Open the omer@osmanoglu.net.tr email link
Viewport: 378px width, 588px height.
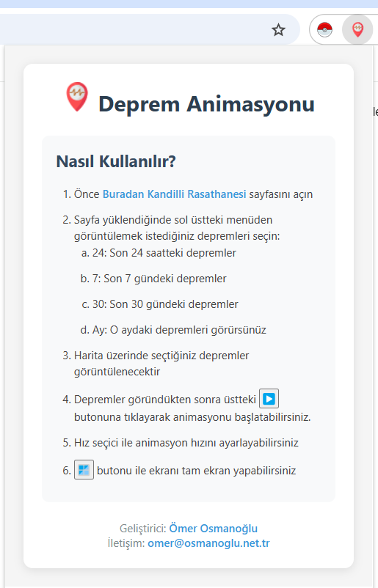pyautogui.click(x=208, y=543)
